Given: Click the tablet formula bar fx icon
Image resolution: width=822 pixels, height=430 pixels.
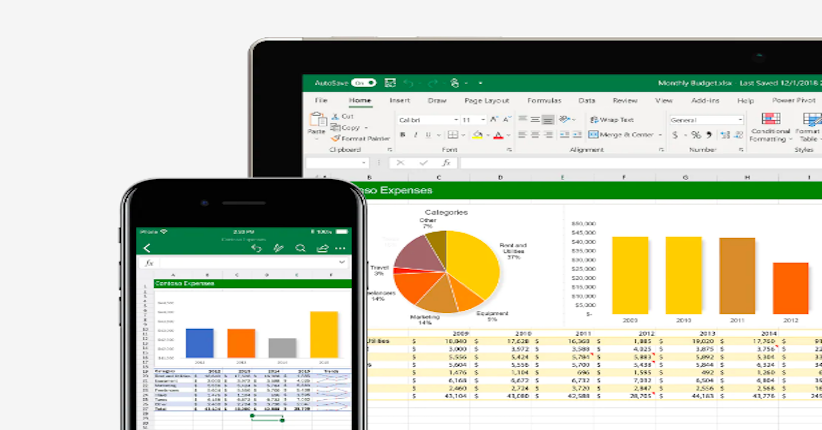Looking at the screenshot, I should [x=446, y=163].
